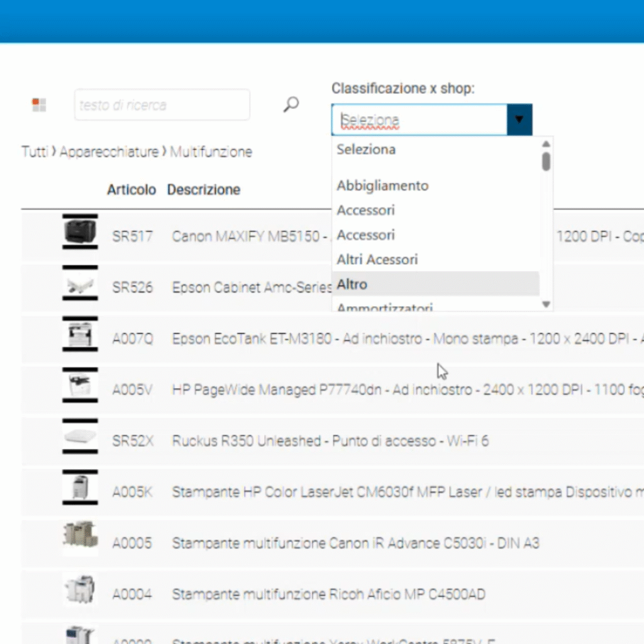Click the dropdown list scroll down arrow

coord(546,304)
